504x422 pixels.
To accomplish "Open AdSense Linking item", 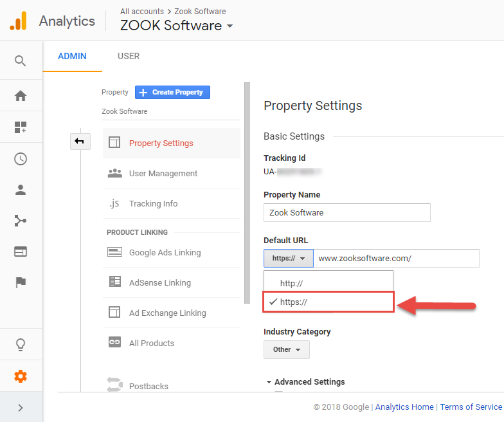I will tap(171, 283).
